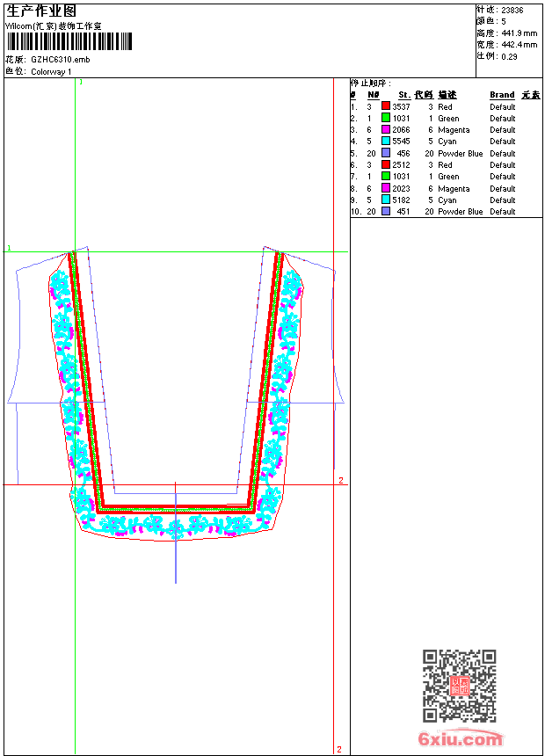Choose the powder blue swatch in row 5

coord(386,153)
